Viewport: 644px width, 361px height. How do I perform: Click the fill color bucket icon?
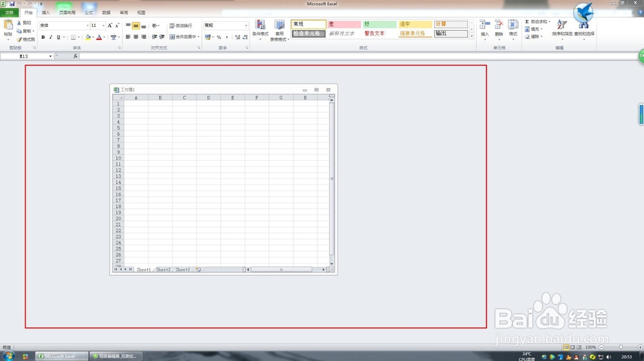[88, 37]
